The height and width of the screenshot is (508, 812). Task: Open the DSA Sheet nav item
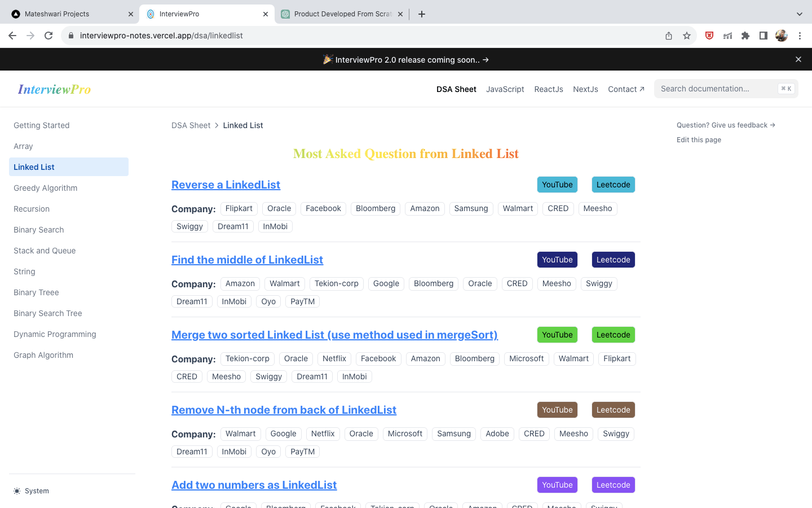456,89
